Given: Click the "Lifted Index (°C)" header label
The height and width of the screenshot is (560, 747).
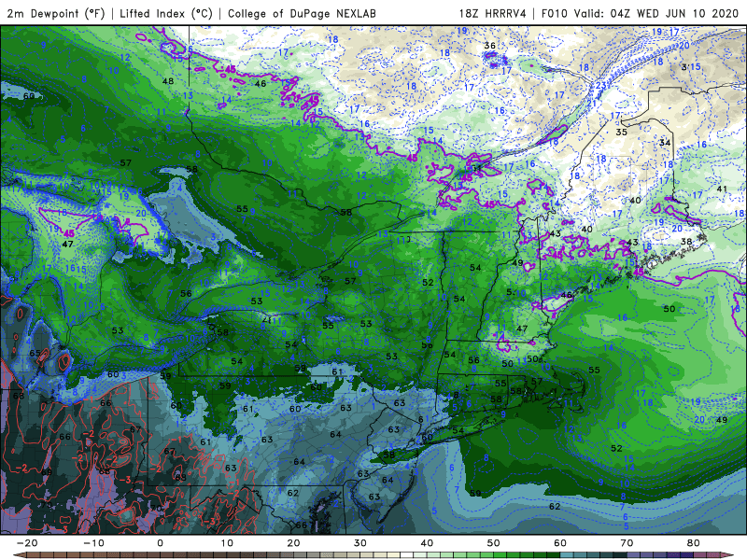Looking at the screenshot, I should 166,13.
